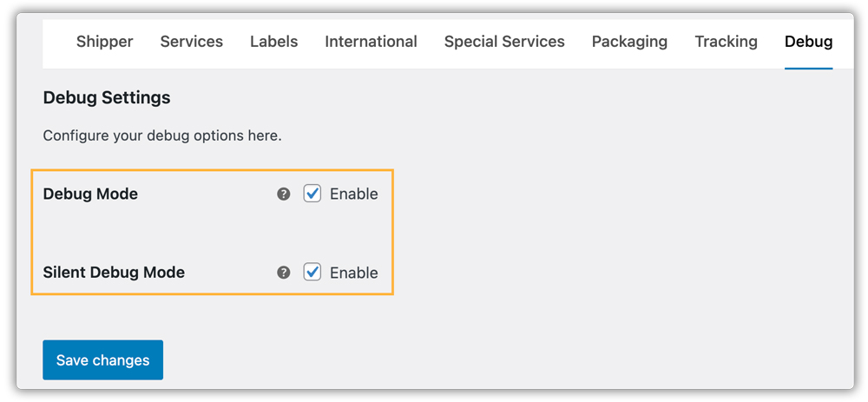
Task: Go to the Labels tab
Action: 273,42
